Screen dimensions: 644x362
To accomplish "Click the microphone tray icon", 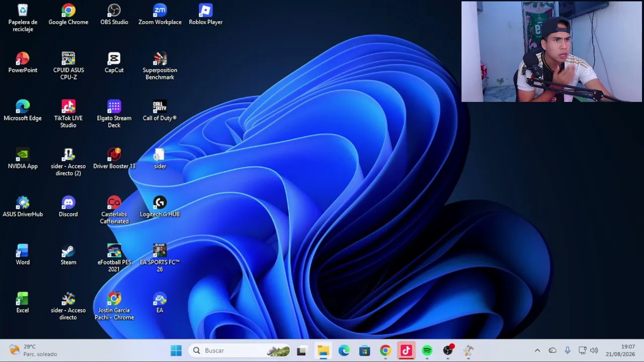I will coord(568,350).
